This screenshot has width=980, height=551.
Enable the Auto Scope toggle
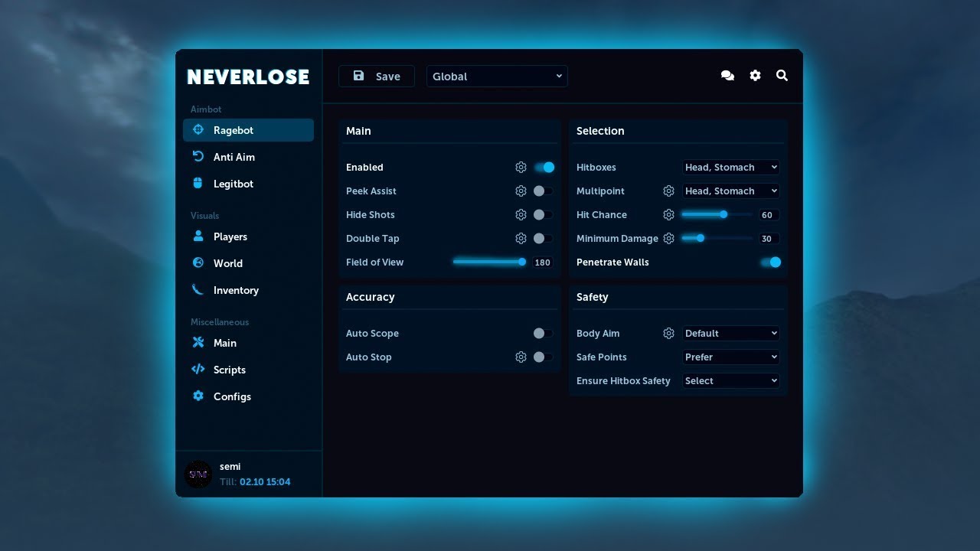[x=544, y=333]
